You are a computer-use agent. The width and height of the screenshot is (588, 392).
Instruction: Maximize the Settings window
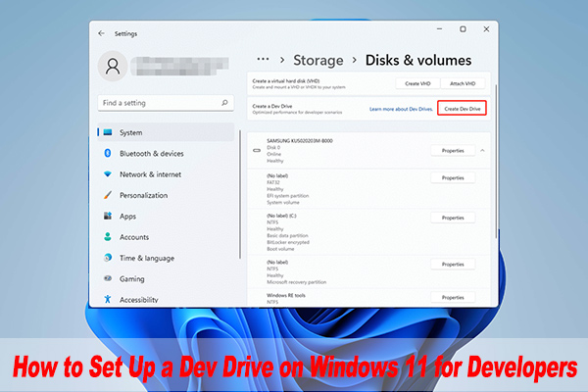coord(463,28)
